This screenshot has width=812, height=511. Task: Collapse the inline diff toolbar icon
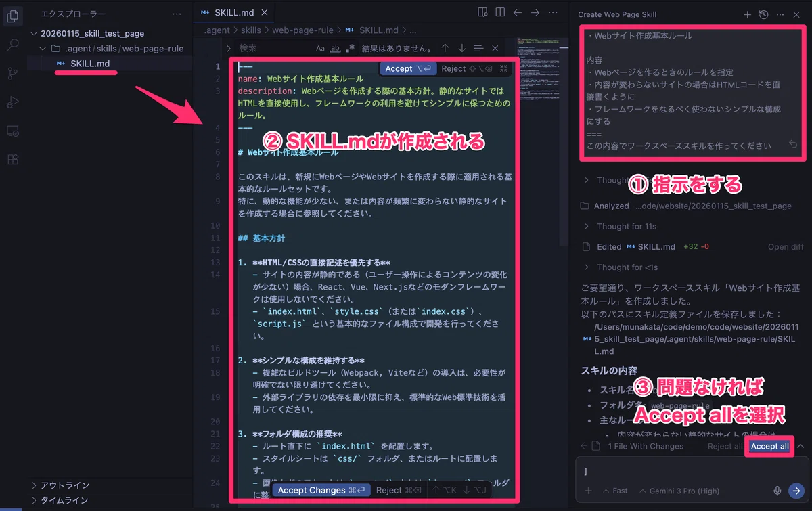(x=504, y=68)
